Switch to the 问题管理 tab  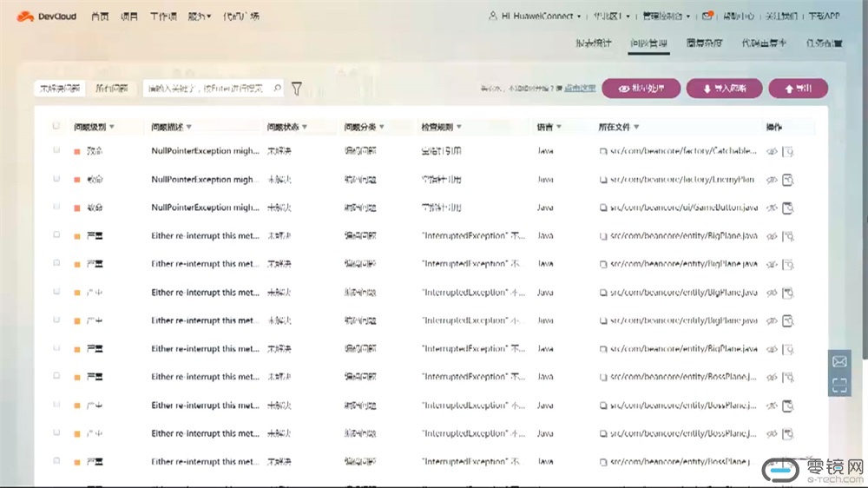(648, 43)
